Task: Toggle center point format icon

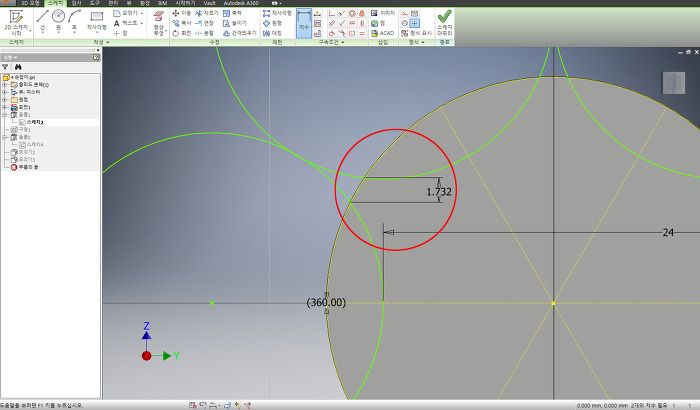Action: (x=415, y=23)
